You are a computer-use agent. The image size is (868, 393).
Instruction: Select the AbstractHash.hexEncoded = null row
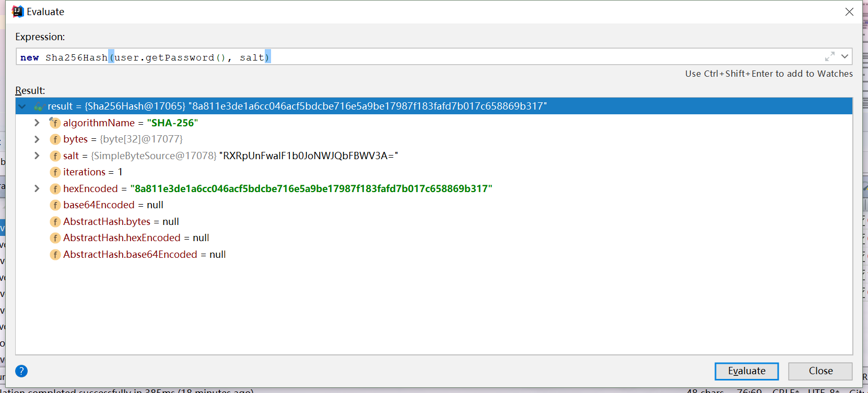tap(434, 238)
